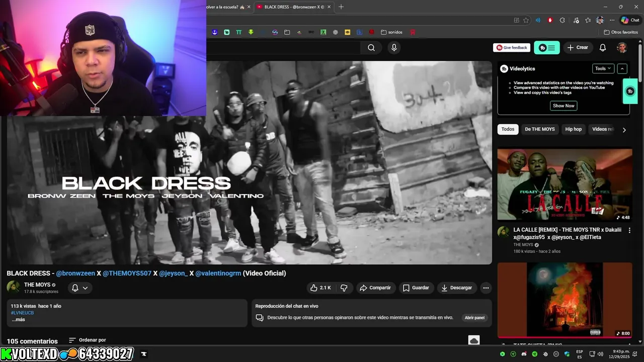This screenshot has width=644, height=362.
Task: Open the red shield adblock extension
Action: point(550,20)
